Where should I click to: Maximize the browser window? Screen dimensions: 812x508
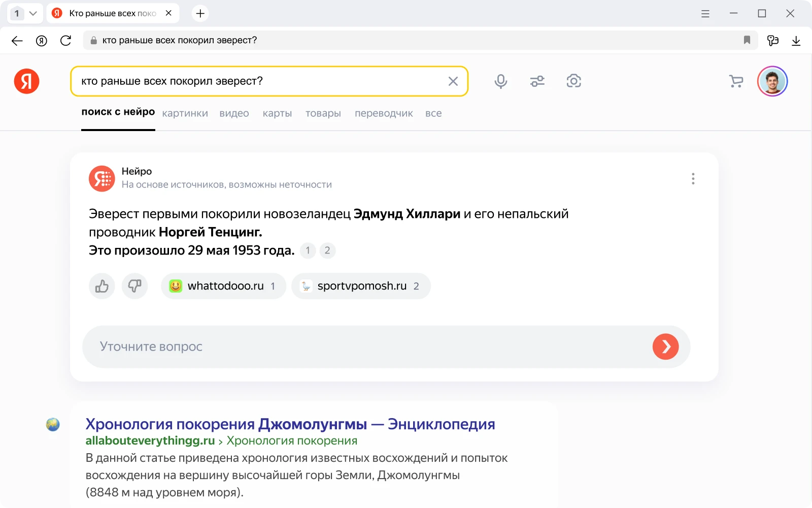click(x=762, y=14)
